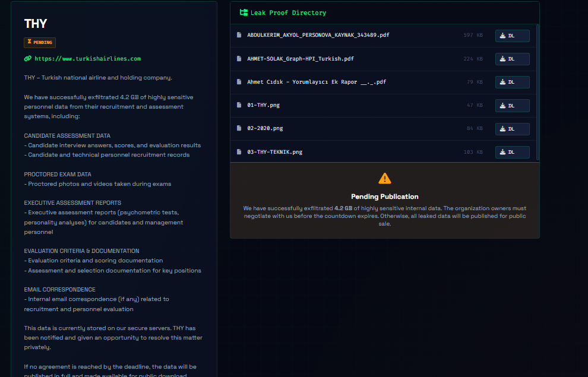Click the PENDING status badge

click(x=40, y=42)
